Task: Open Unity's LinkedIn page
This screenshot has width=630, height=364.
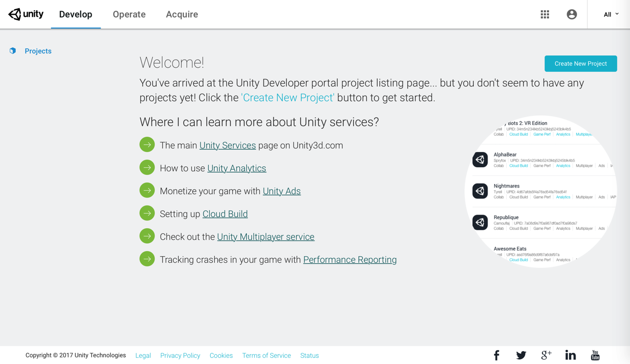Action: [570, 355]
